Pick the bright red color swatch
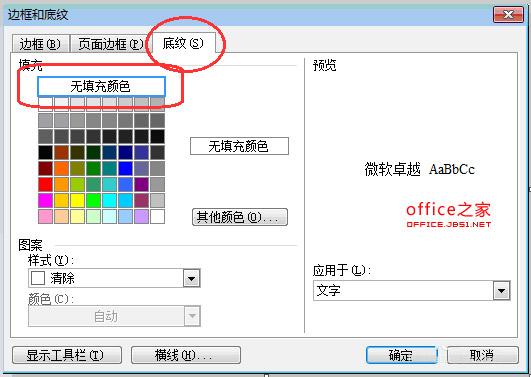Image resolution: width=531 pixels, height=377 pixels. click(x=45, y=185)
